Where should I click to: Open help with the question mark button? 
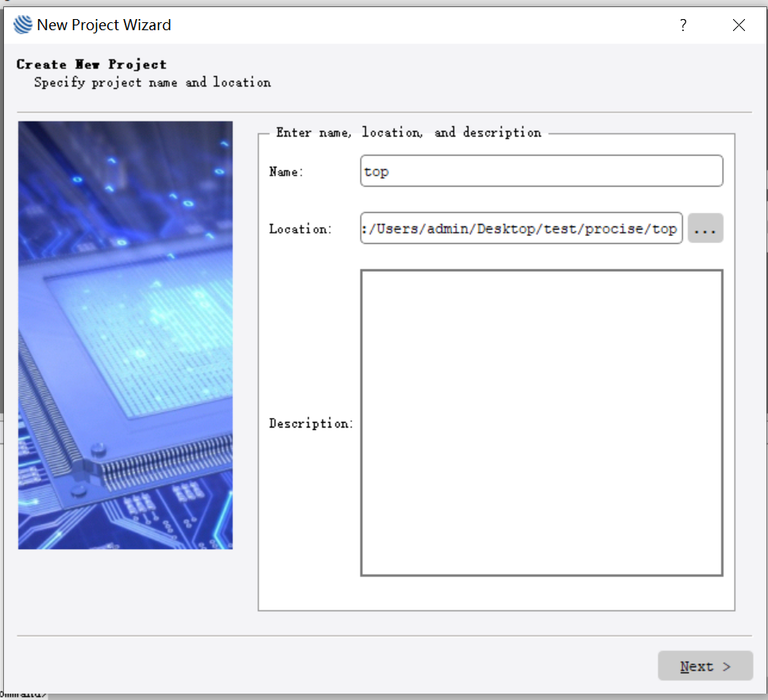click(683, 25)
